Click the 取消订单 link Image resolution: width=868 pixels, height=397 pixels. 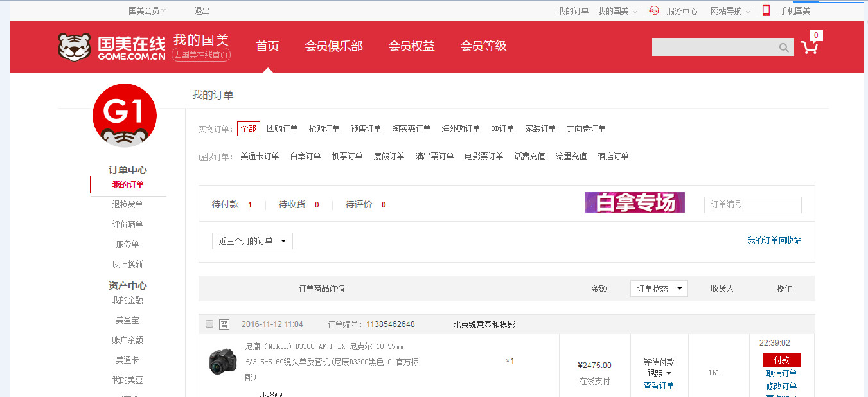pyautogui.click(x=782, y=373)
